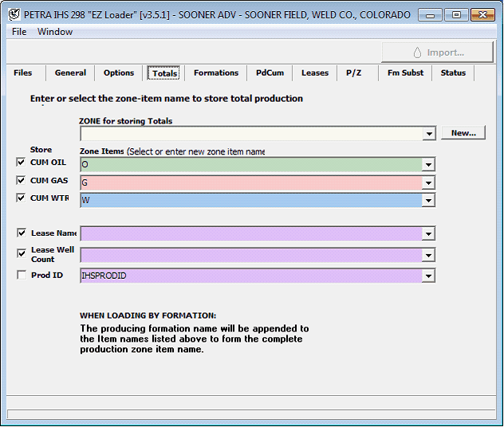Viewport: 504px width, 427px height.
Task: Toggle the CUM OIL checkbox
Action: [x=22, y=162]
